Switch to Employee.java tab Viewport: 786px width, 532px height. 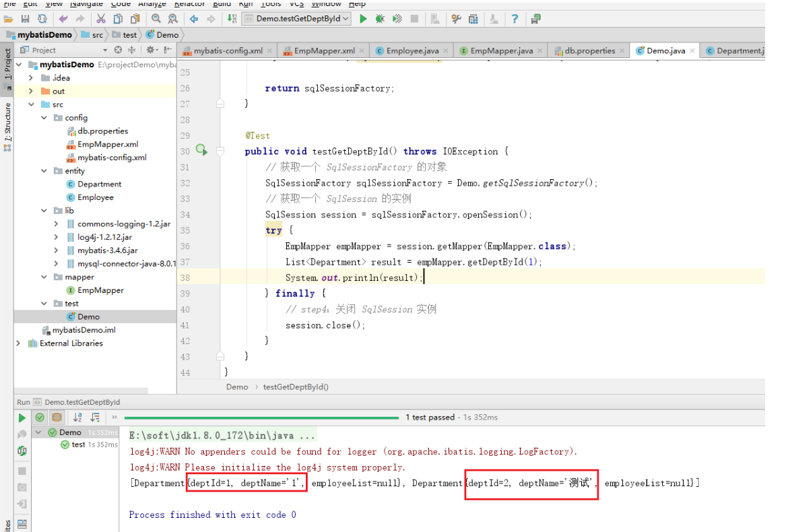point(412,51)
